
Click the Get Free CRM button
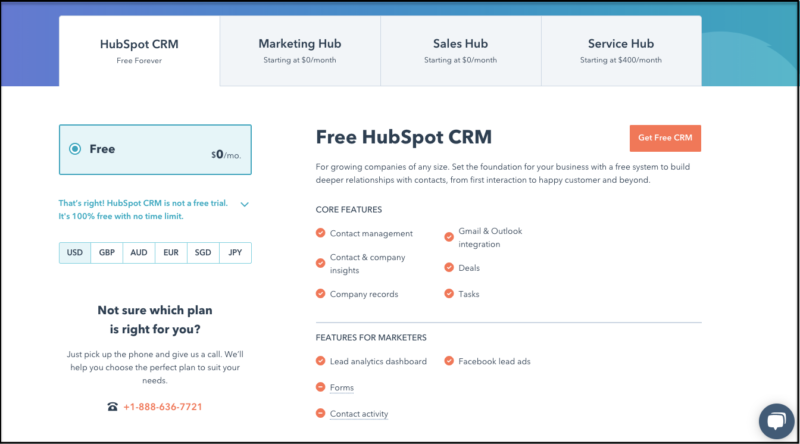tap(665, 138)
